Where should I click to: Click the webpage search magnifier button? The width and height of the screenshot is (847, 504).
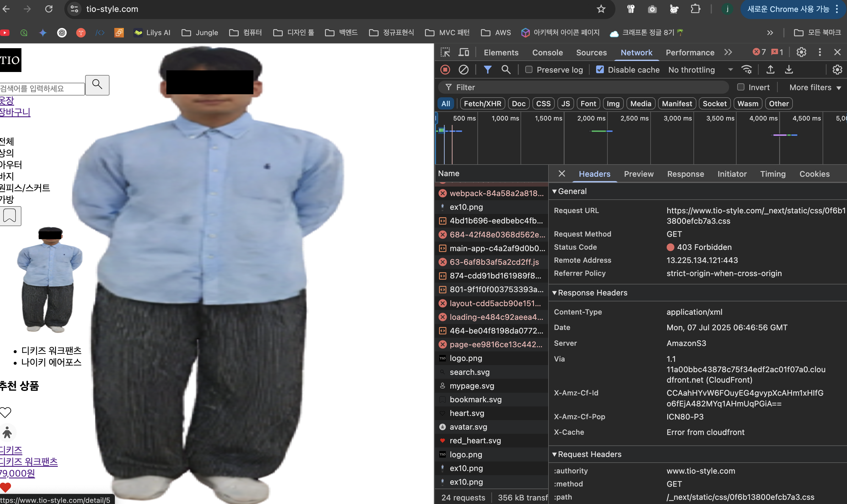[x=97, y=85]
